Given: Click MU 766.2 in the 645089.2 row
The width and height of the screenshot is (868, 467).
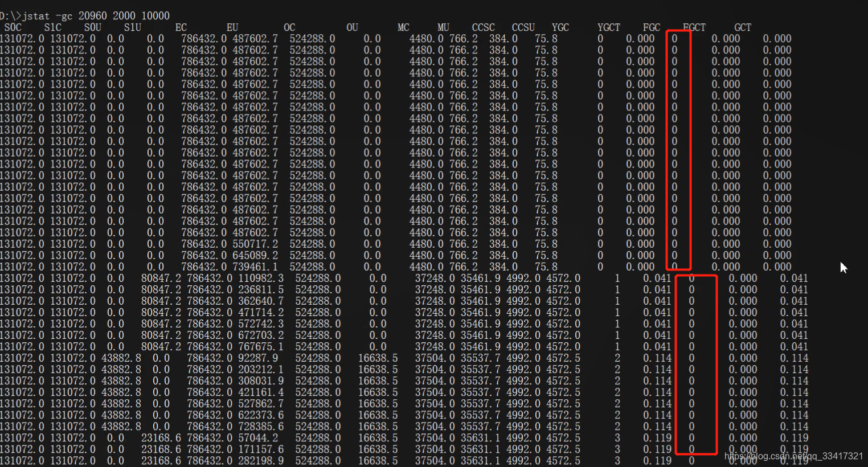Looking at the screenshot, I should 463,255.
